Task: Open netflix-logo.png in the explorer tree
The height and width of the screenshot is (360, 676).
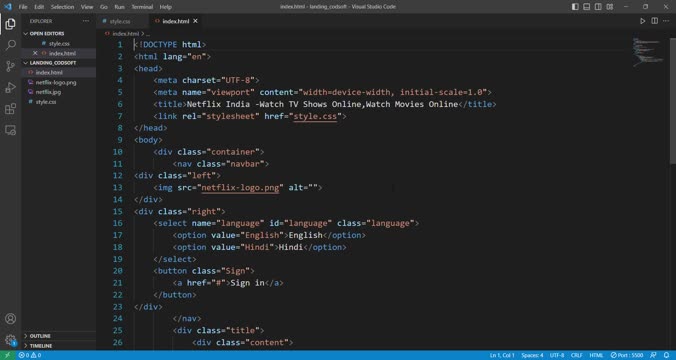Action: [56, 82]
